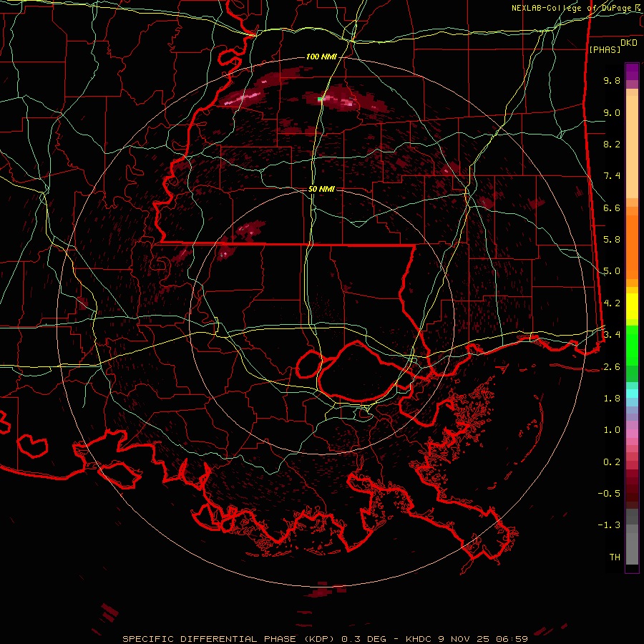Click the 0.2 scale label
This screenshot has height=644, width=644.
tap(612, 462)
